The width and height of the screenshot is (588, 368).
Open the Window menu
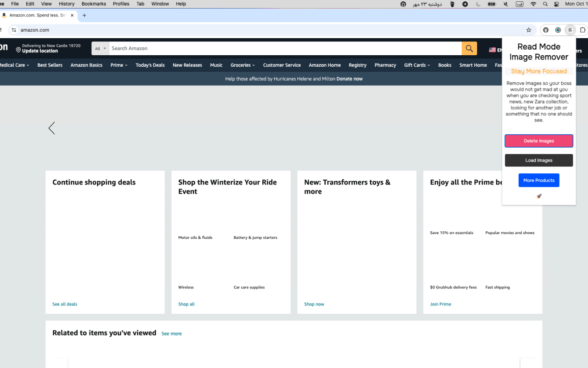tap(160, 4)
